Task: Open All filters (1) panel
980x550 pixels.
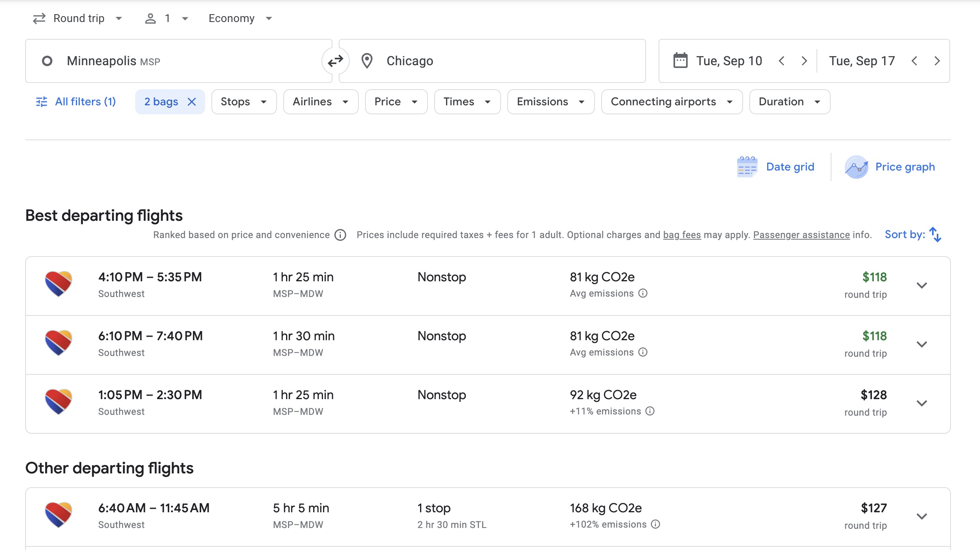Action: (76, 102)
